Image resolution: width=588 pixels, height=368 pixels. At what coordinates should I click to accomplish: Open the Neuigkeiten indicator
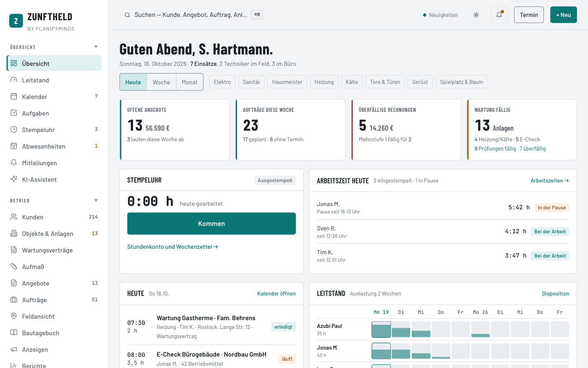pos(440,15)
